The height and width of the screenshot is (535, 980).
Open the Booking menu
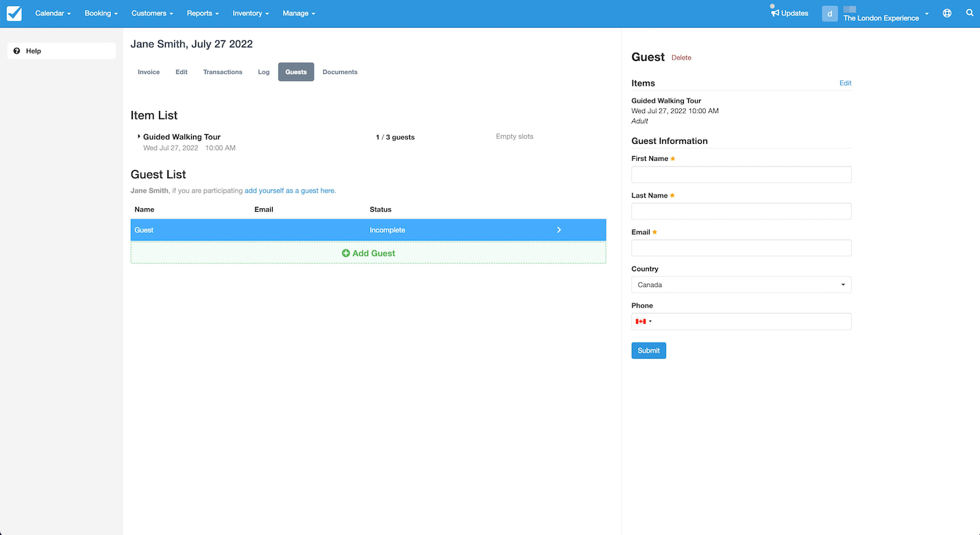(101, 13)
